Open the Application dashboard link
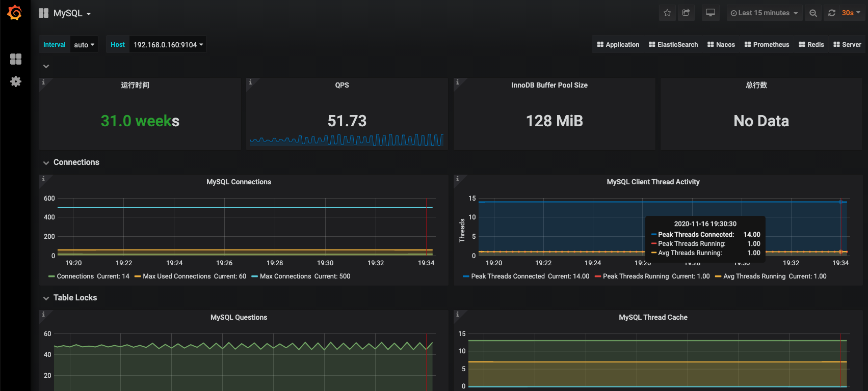Image resolution: width=868 pixels, height=391 pixels. (x=618, y=45)
